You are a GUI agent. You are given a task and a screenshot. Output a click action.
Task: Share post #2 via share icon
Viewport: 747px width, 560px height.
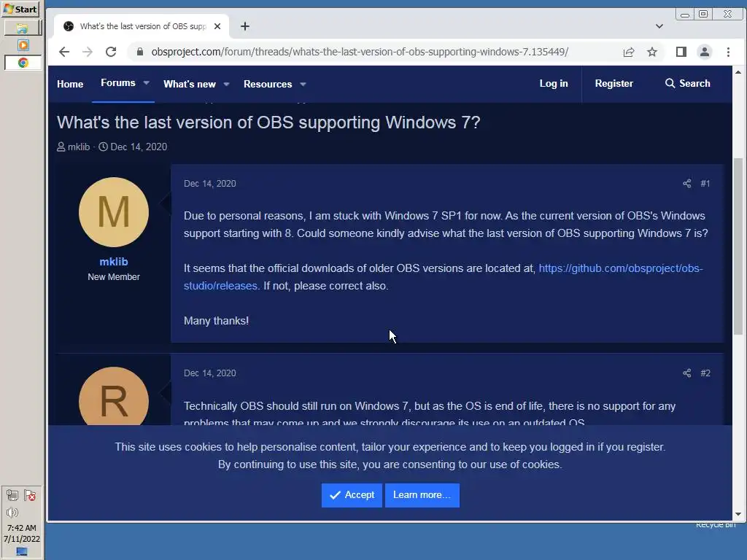(x=687, y=373)
